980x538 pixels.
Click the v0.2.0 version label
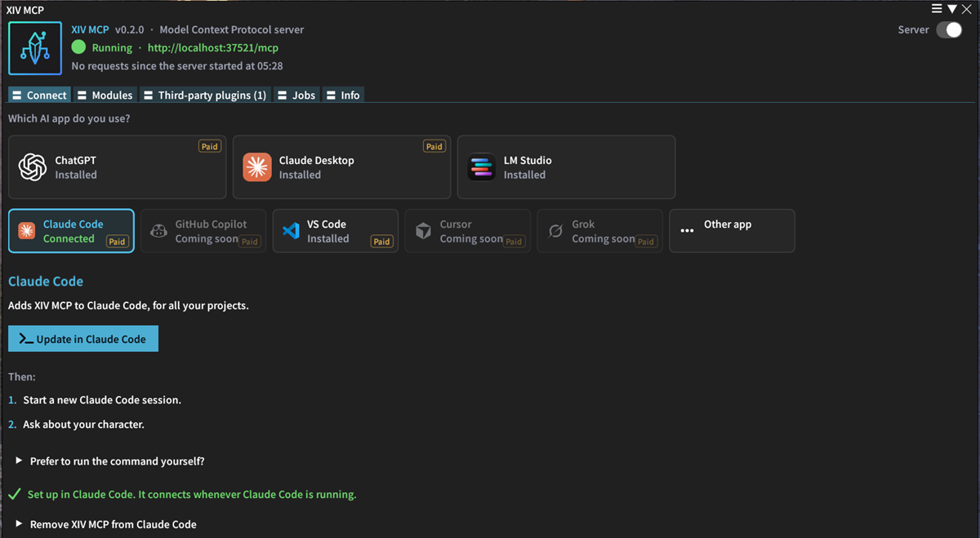pos(129,29)
